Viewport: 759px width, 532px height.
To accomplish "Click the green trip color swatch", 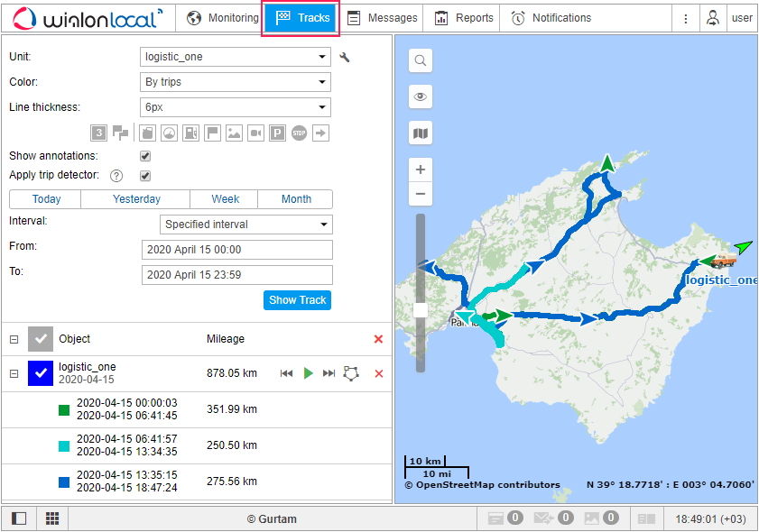I will coord(64,410).
